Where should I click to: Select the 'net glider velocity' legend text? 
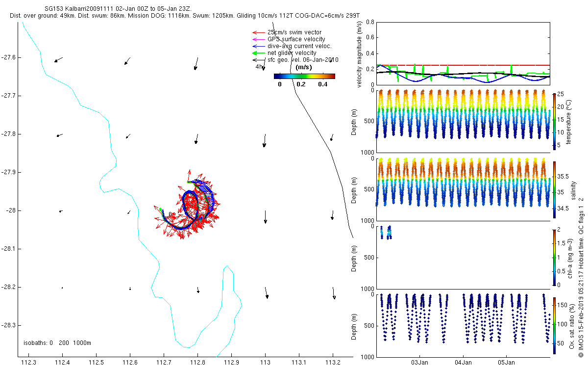(292, 53)
